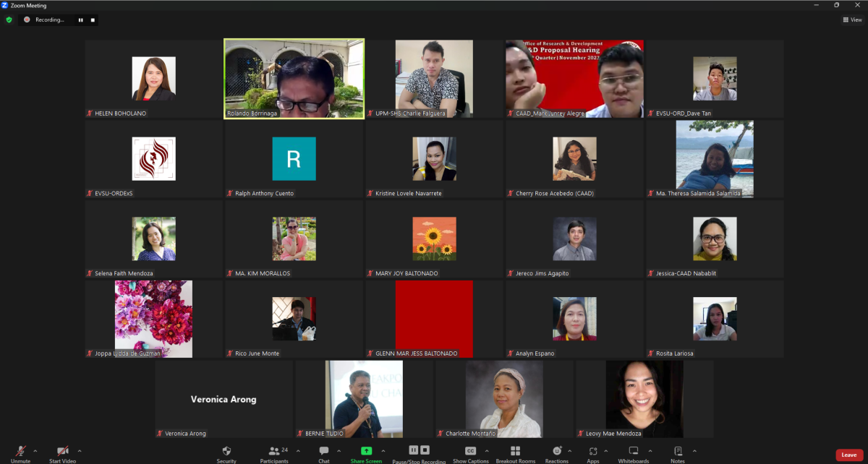The width and height of the screenshot is (868, 464).
Task: Open the Reactions menu
Action: tap(557, 451)
